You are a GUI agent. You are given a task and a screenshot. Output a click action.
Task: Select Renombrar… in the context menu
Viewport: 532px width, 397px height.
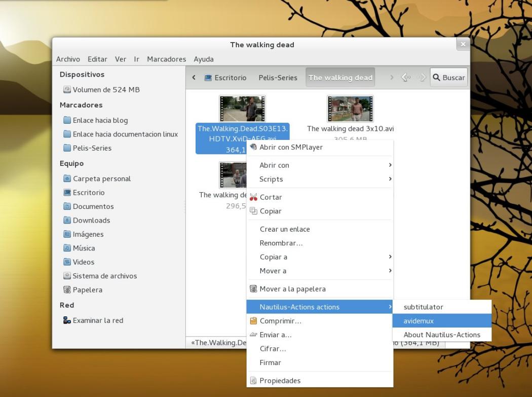pos(320,243)
